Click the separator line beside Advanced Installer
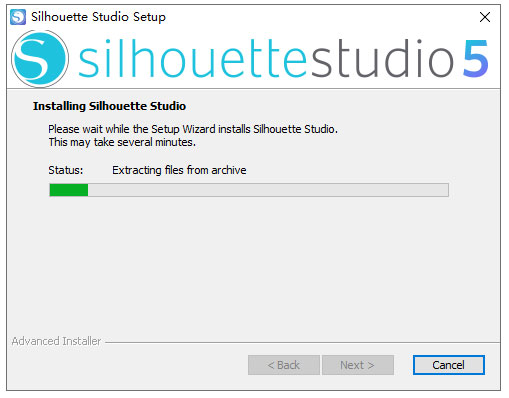Image resolution: width=509 pixels, height=398 pixels. pyautogui.click(x=302, y=342)
